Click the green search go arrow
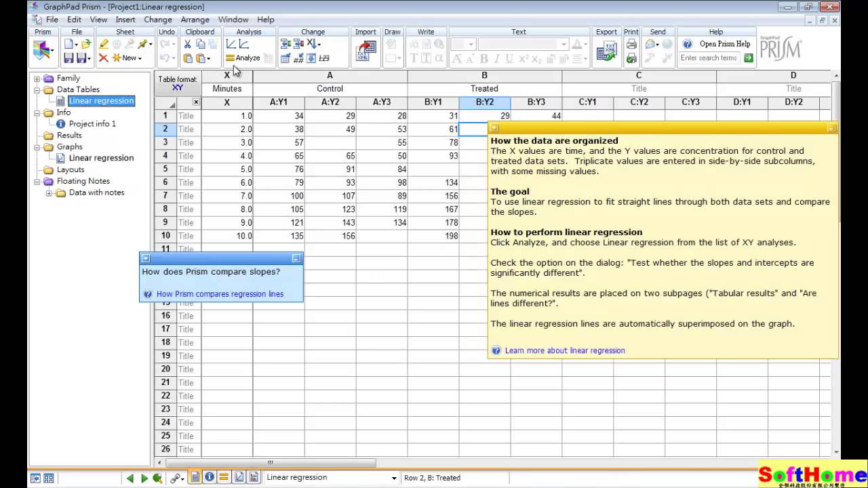This screenshot has width=868, height=488. pyautogui.click(x=749, y=58)
